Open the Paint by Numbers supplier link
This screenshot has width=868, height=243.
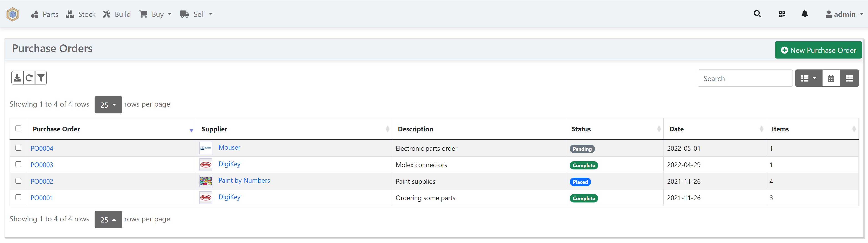[244, 181]
